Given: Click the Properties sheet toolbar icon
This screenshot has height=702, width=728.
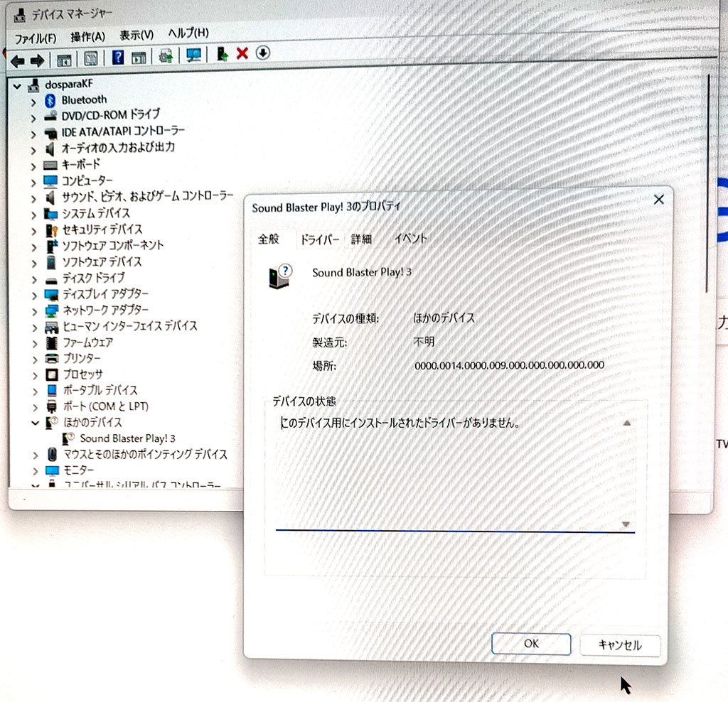Looking at the screenshot, I should click(x=91, y=58).
